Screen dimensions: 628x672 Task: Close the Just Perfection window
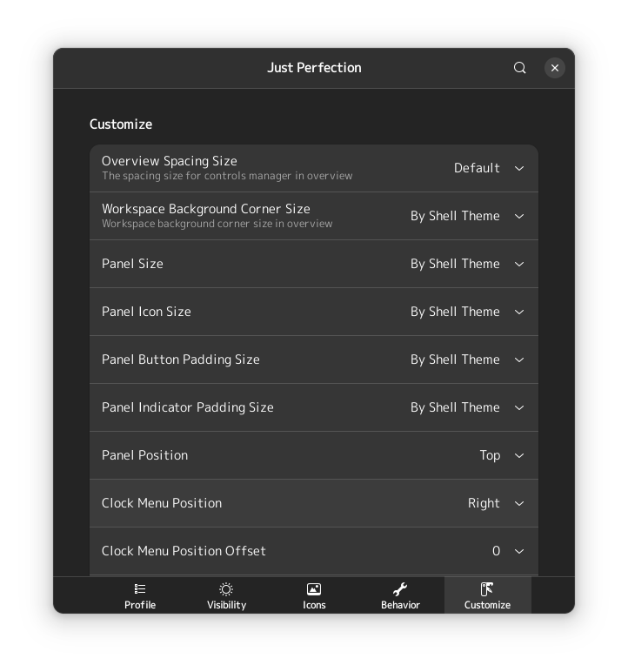coord(555,68)
